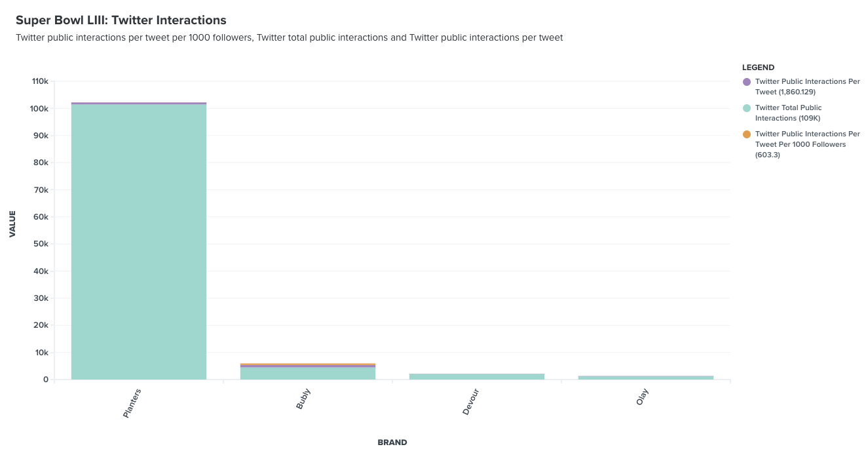Select the Olay bar
The width and height of the screenshot is (868, 451).
[646, 378]
